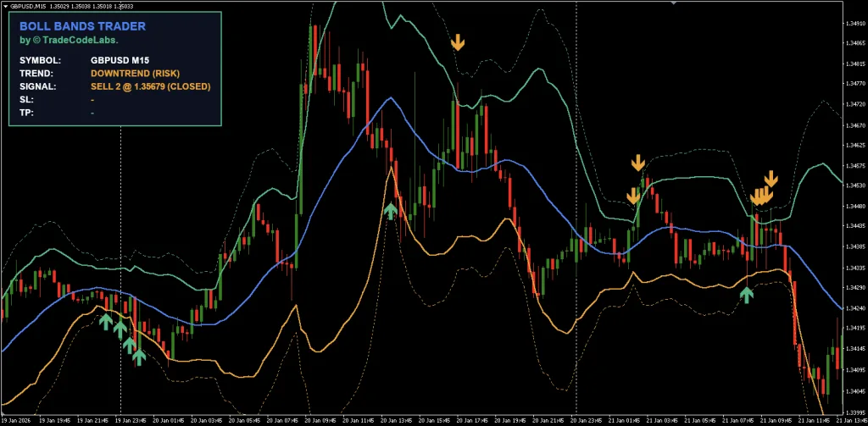The width and height of the screenshot is (868, 426).
Task: Click the 21 Jan 09:45 time axis label
Action: coord(776,420)
